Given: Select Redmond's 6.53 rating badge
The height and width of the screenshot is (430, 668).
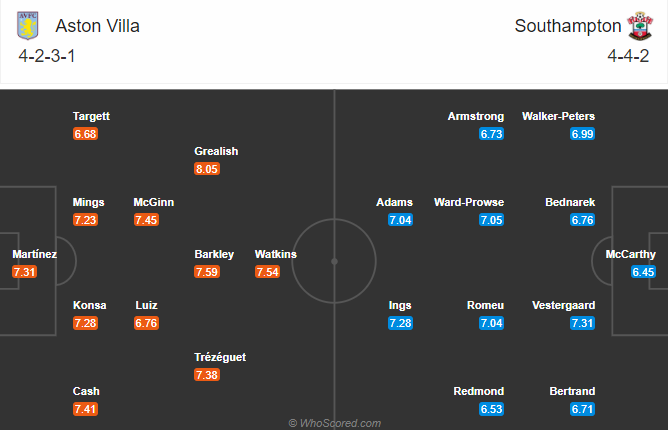Looking at the screenshot, I should (491, 409).
